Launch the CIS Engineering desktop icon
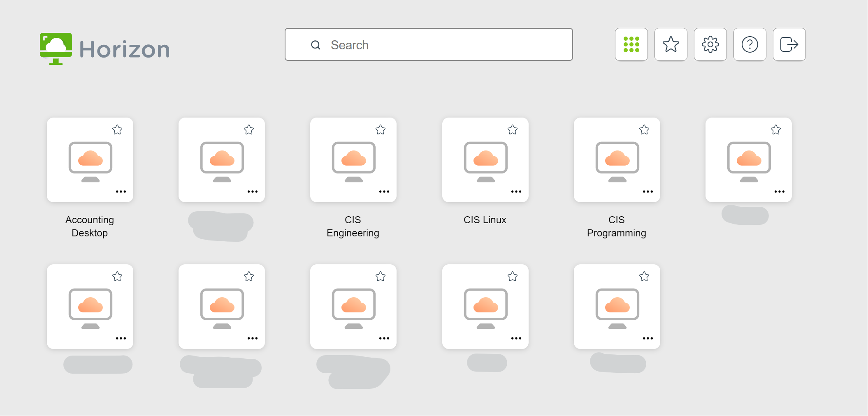The image size is (868, 416). click(x=353, y=162)
